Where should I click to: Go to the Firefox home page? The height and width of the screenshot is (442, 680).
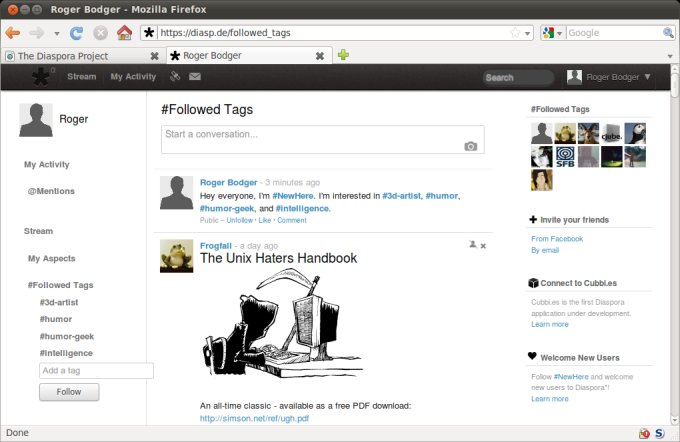pos(124,32)
